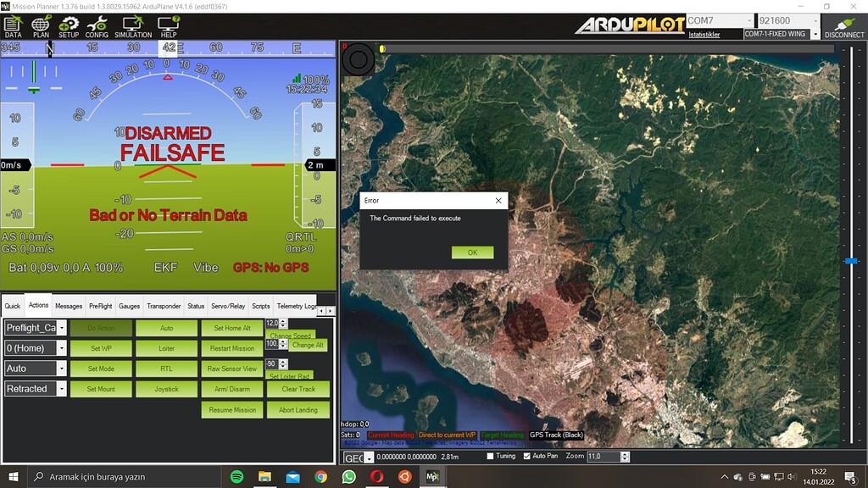Enable the Tuning checkbox
This screenshot has height=488, width=868.
491,457
